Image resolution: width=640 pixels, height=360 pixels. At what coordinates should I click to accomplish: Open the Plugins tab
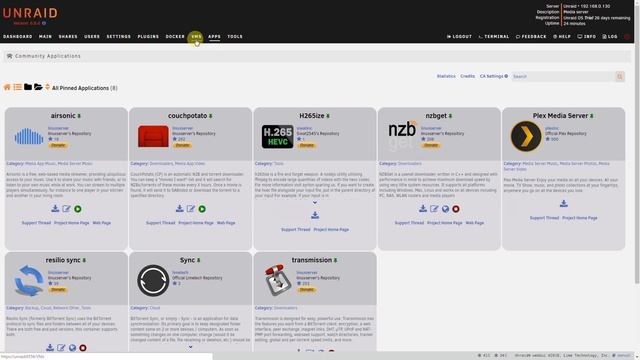(148, 37)
